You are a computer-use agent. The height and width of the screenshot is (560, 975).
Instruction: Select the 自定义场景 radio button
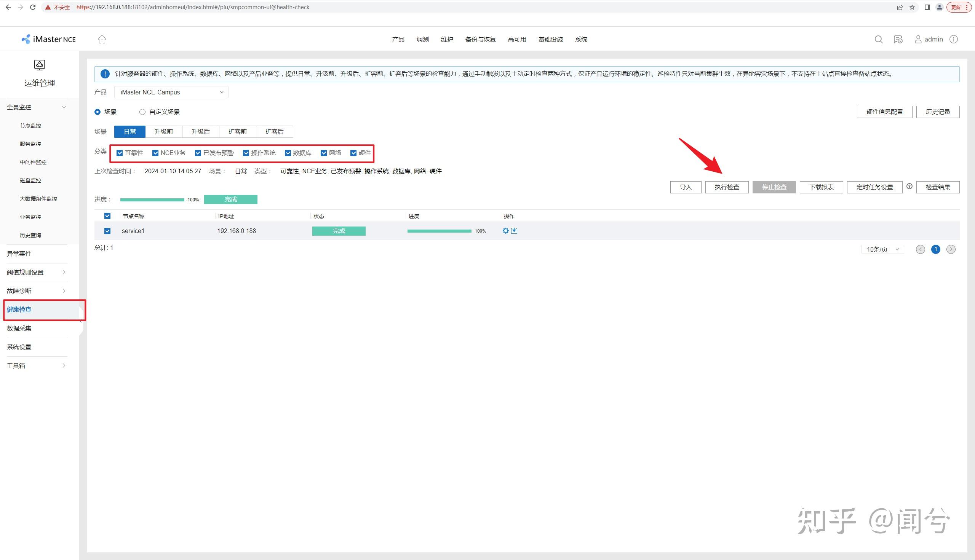(x=142, y=112)
